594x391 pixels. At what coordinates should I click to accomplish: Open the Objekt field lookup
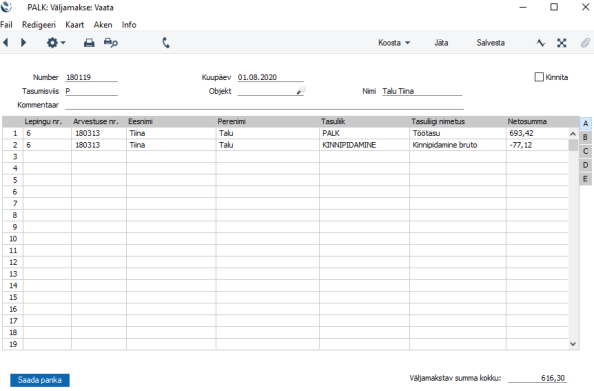pyautogui.click(x=301, y=91)
